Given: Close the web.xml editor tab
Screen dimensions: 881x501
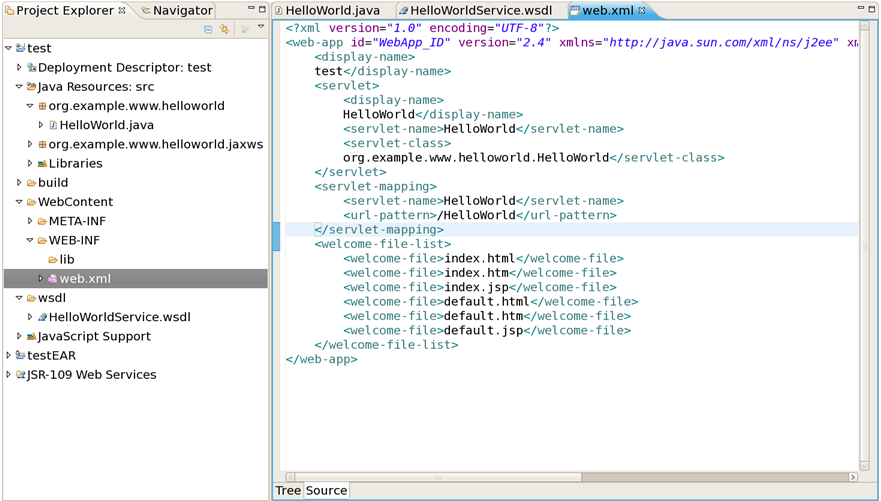Looking at the screenshot, I should pos(642,11).
